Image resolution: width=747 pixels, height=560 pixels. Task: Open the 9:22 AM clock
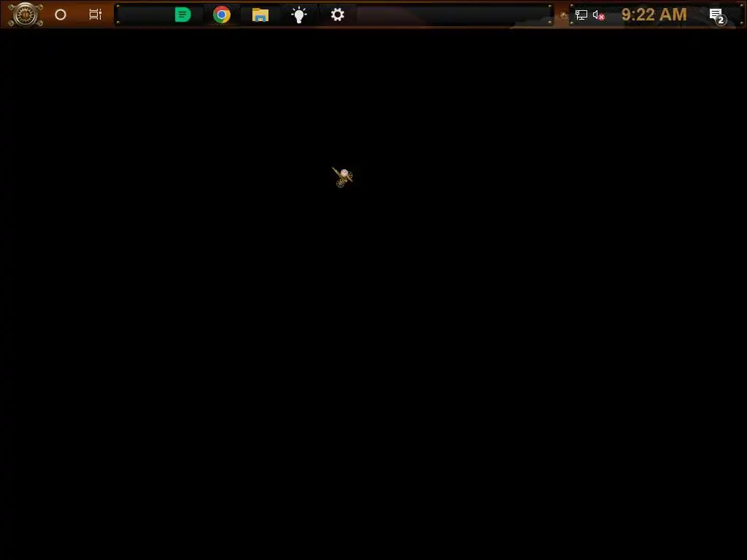654,15
